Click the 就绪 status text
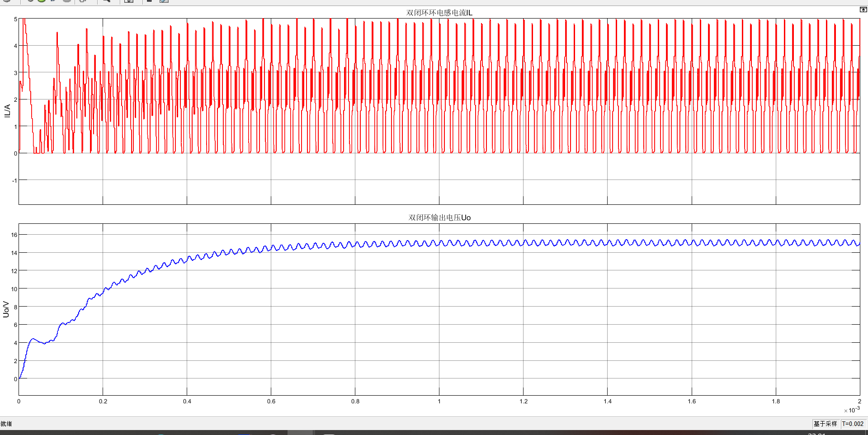868x435 pixels. [6, 424]
